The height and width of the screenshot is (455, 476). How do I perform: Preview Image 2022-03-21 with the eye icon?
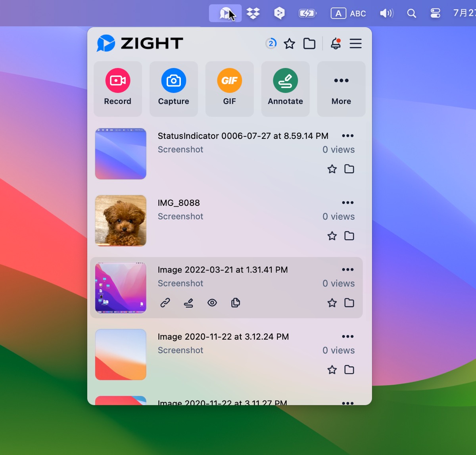pyautogui.click(x=212, y=303)
